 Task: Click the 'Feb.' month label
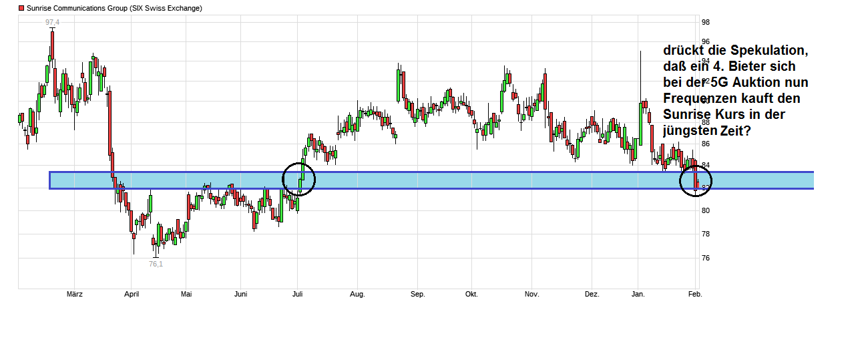(694, 294)
